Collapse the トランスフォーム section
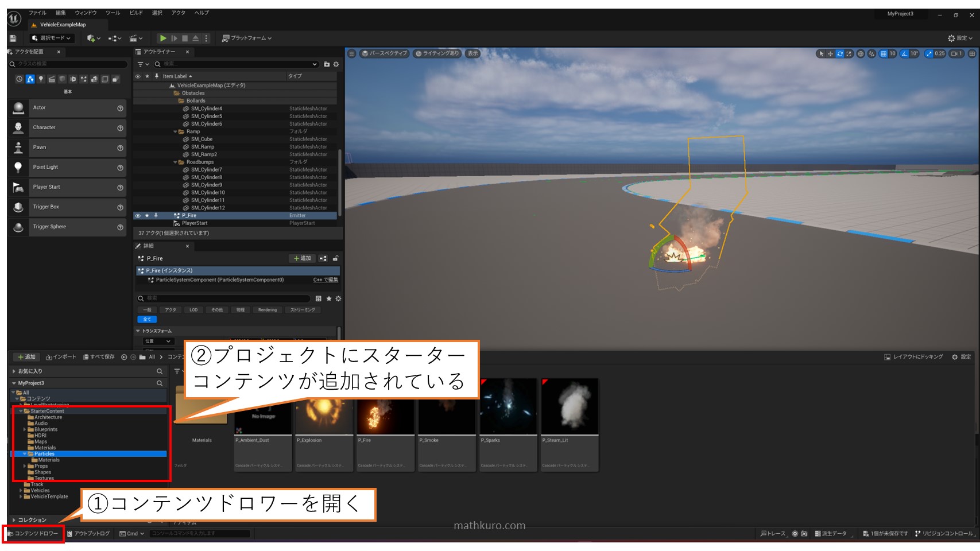 138,331
